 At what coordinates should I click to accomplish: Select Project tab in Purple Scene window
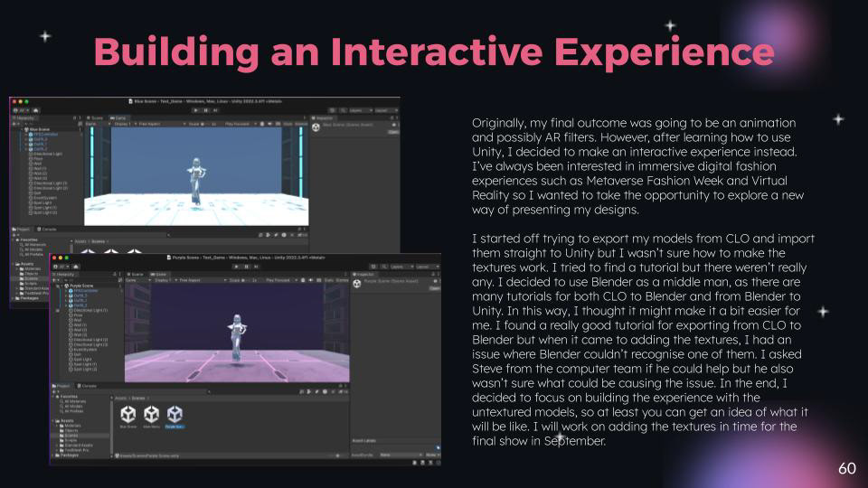click(x=61, y=386)
